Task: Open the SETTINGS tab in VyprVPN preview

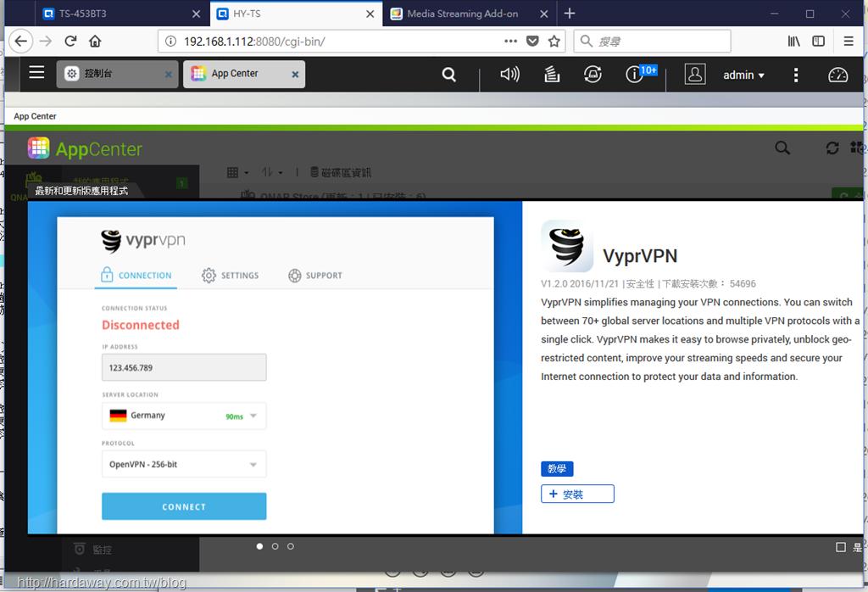Action: [231, 276]
